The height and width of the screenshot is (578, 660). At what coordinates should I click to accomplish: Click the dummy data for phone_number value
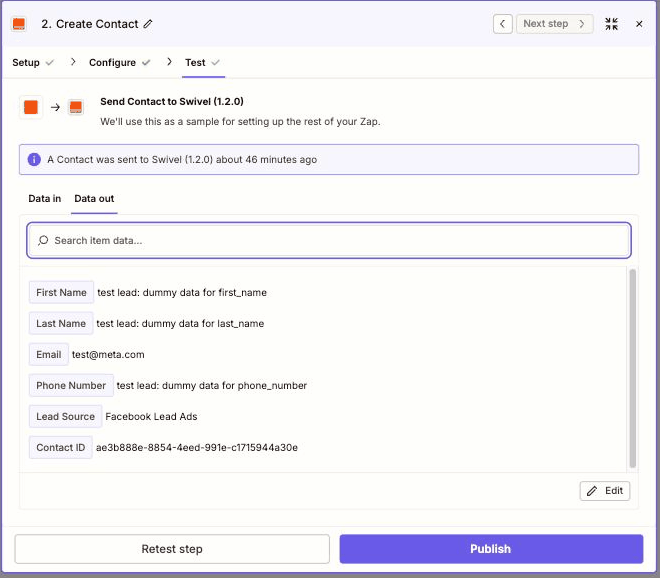pyautogui.click(x=212, y=386)
